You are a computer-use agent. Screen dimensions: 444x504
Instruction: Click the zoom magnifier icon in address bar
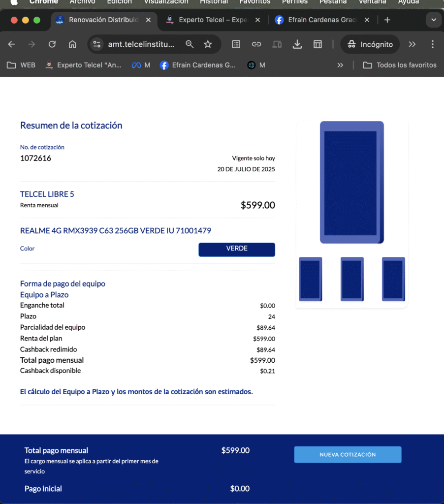[190, 44]
